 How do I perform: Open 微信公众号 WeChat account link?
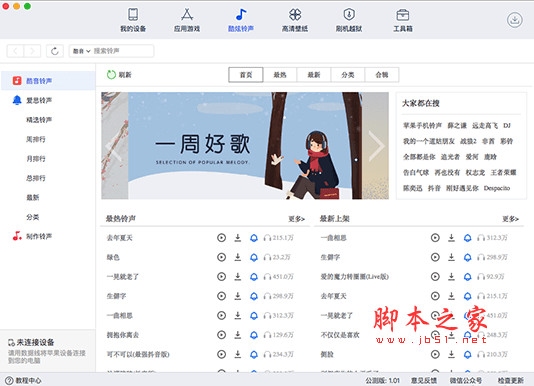[x=466, y=380]
